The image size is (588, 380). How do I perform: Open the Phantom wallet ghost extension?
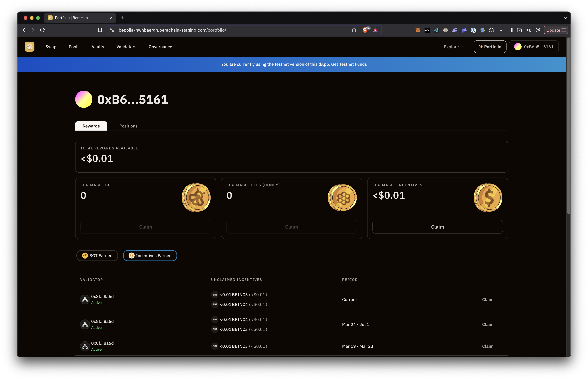coord(455,30)
